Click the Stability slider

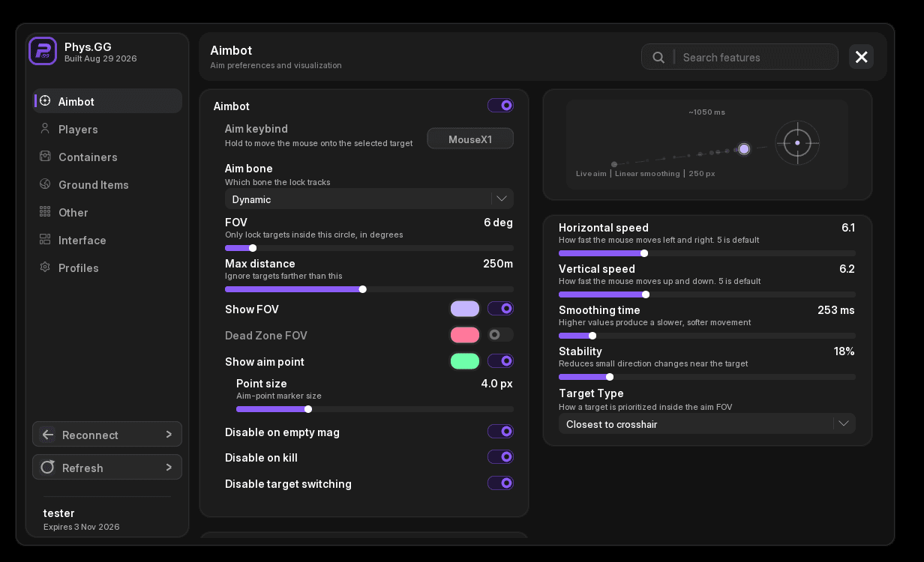click(x=706, y=377)
